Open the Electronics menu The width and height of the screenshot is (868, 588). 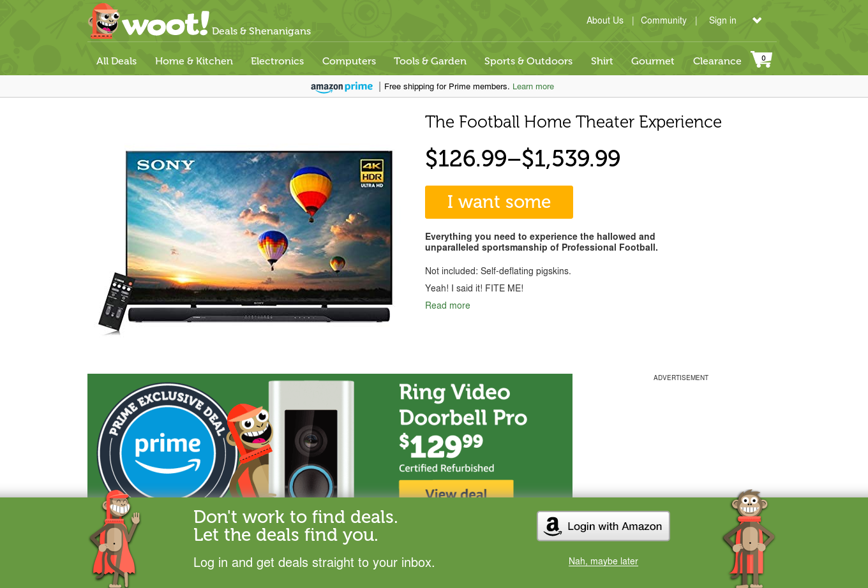277,61
